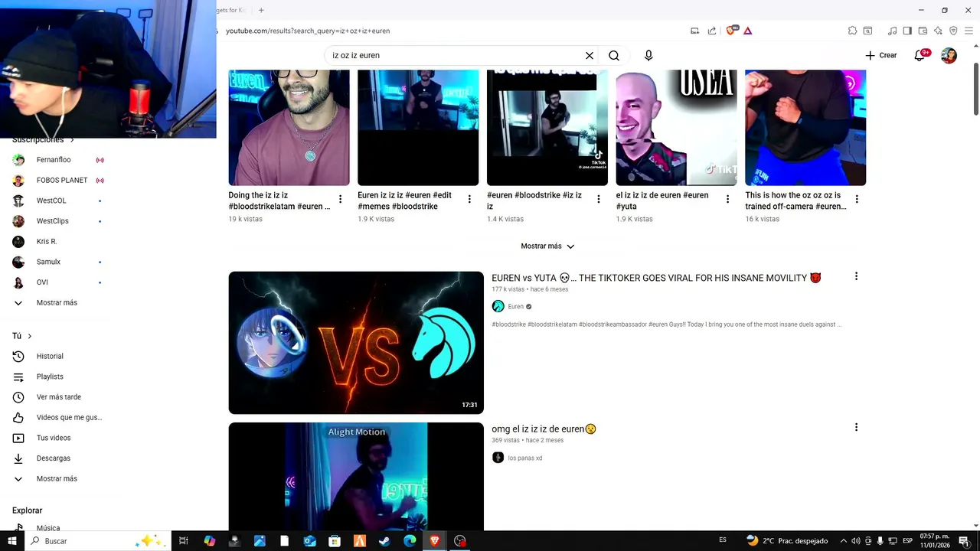Screen dimensions: 980x551
Task: Open Steam from the taskbar
Action: tap(384, 541)
